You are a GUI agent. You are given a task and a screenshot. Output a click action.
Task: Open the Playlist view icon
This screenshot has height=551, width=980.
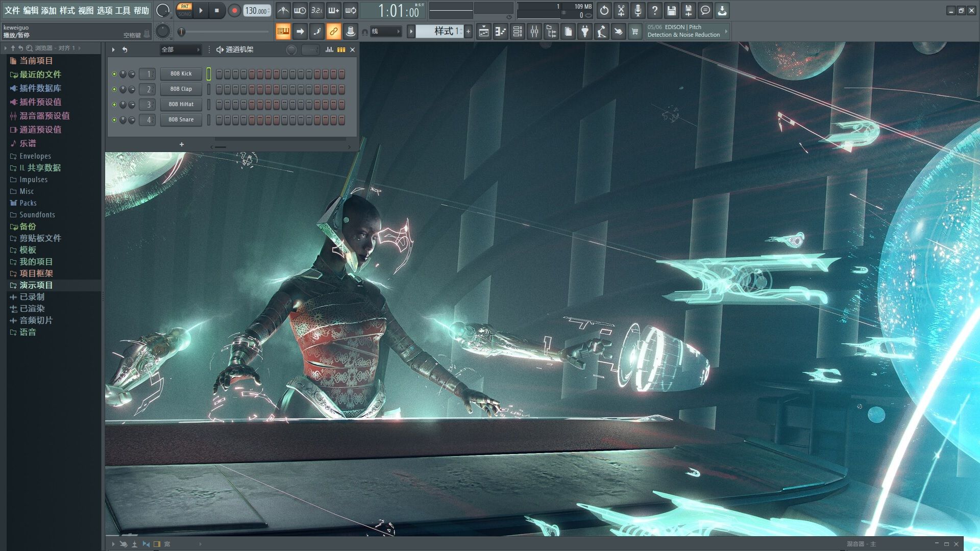pyautogui.click(x=483, y=32)
